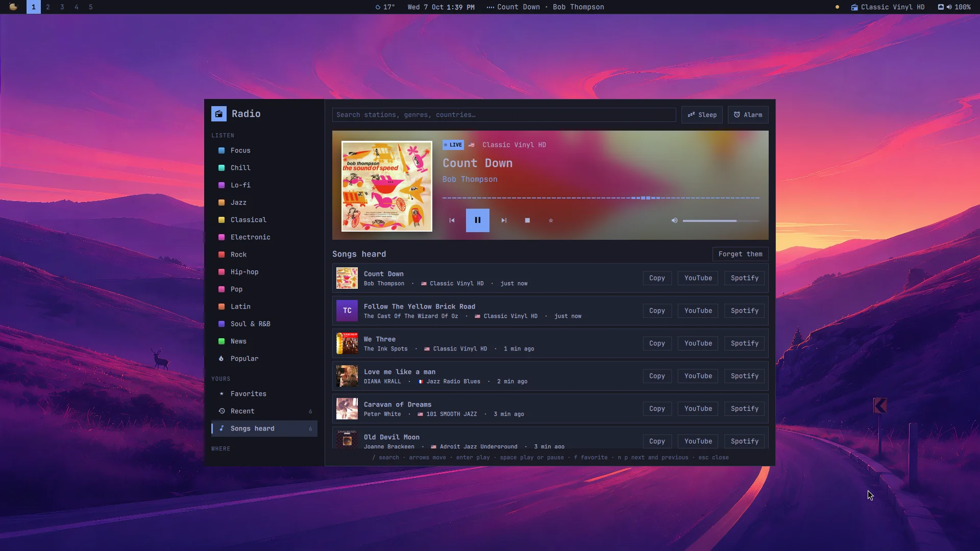Select the Hip-hop genre color icon
980x551 pixels.
pyautogui.click(x=222, y=272)
